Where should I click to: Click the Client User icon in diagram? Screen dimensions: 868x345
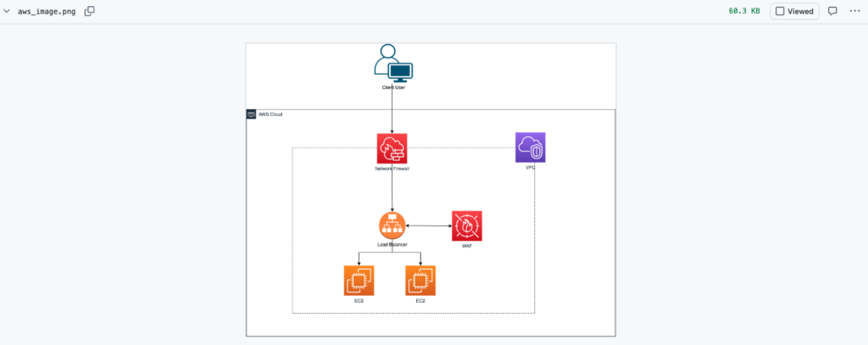(x=392, y=64)
